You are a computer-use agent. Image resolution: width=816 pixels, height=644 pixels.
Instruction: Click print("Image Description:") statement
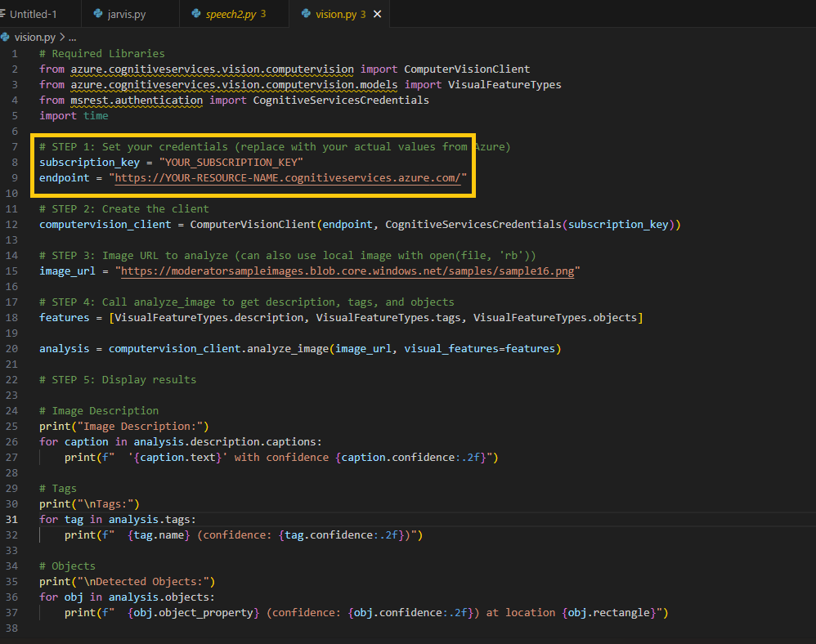pos(123,427)
